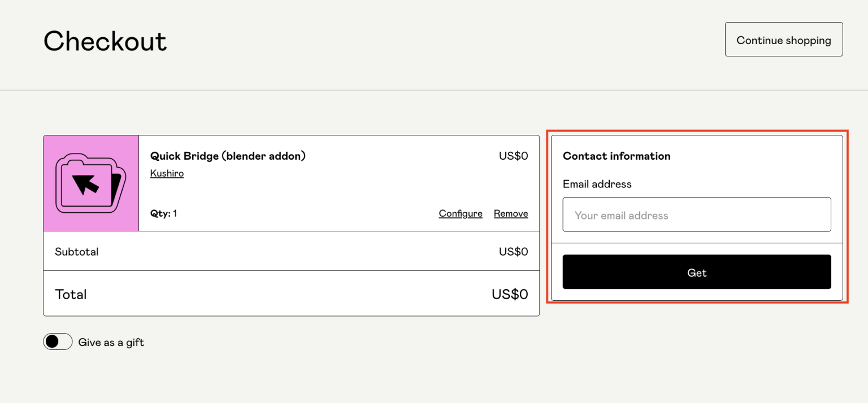Visit the Kushiro seller link
The width and height of the screenshot is (868, 403).
167,173
